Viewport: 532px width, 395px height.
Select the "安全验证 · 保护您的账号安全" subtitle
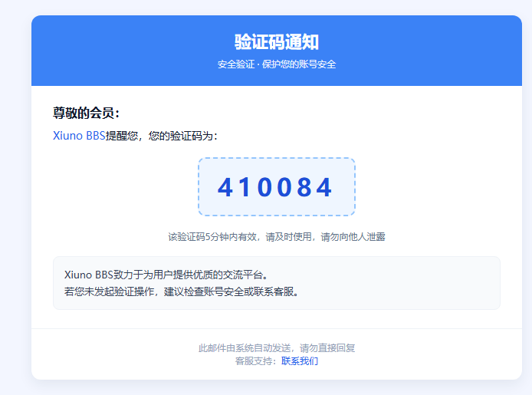click(276, 64)
